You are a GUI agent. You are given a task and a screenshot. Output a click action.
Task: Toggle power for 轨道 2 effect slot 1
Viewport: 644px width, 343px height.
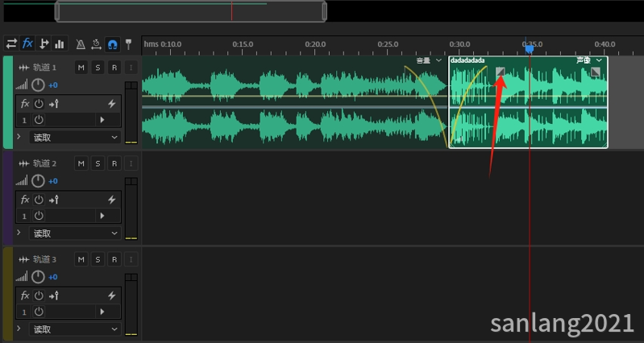[39, 216]
